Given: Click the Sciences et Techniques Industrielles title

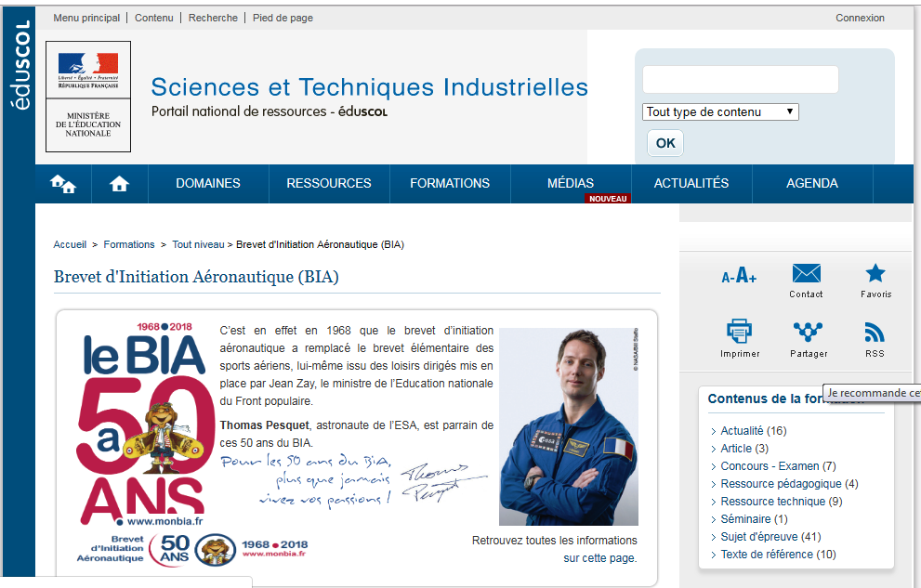Looking at the screenshot, I should click(x=370, y=86).
